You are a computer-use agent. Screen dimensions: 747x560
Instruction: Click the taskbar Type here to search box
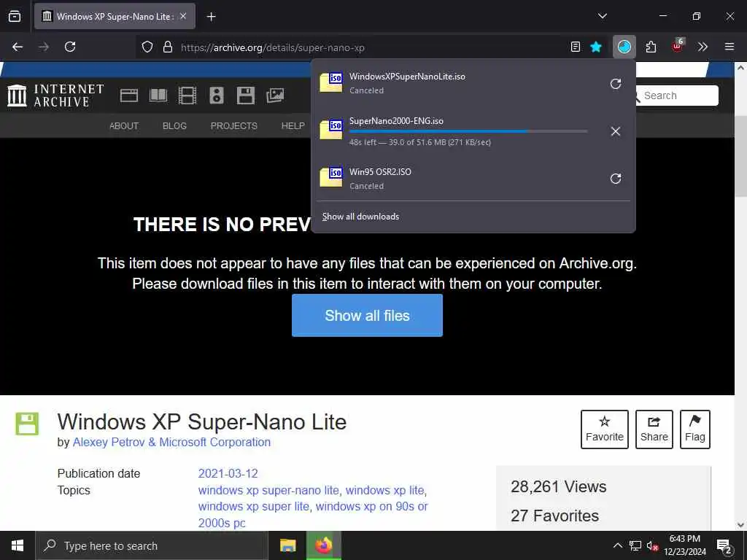[x=152, y=545]
